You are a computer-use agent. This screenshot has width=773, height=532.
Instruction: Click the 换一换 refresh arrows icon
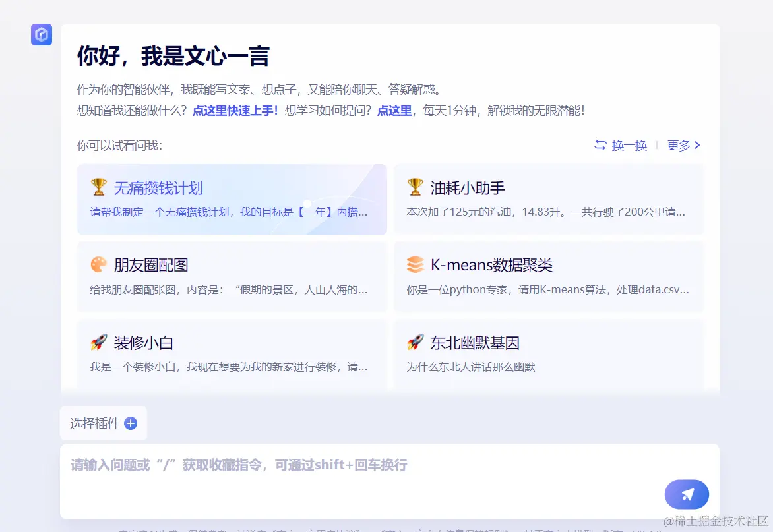point(600,145)
